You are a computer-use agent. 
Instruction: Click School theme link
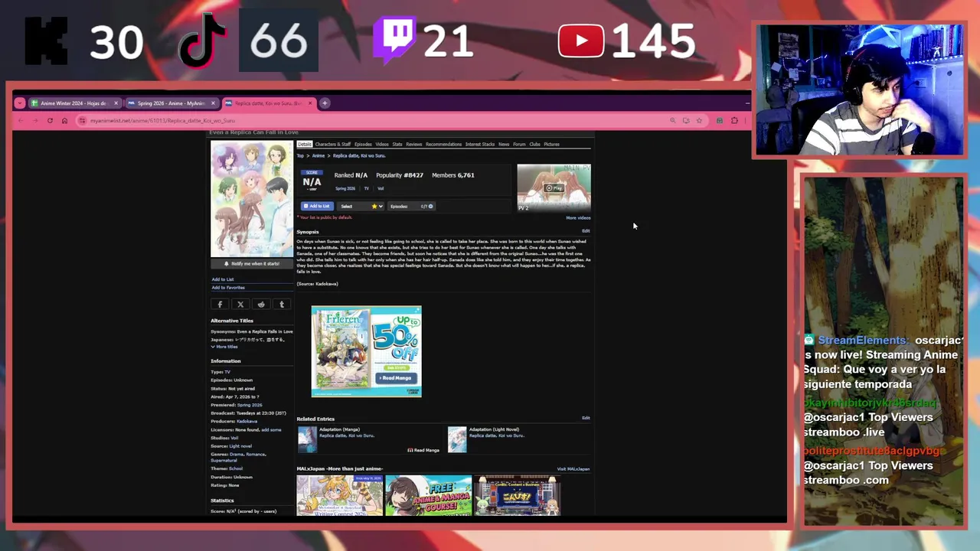(x=236, y=468)
